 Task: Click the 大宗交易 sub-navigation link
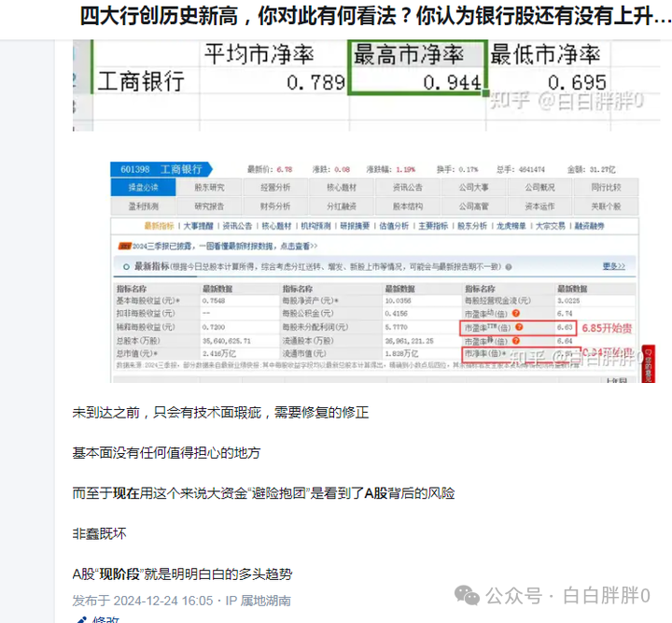point(551,226)
